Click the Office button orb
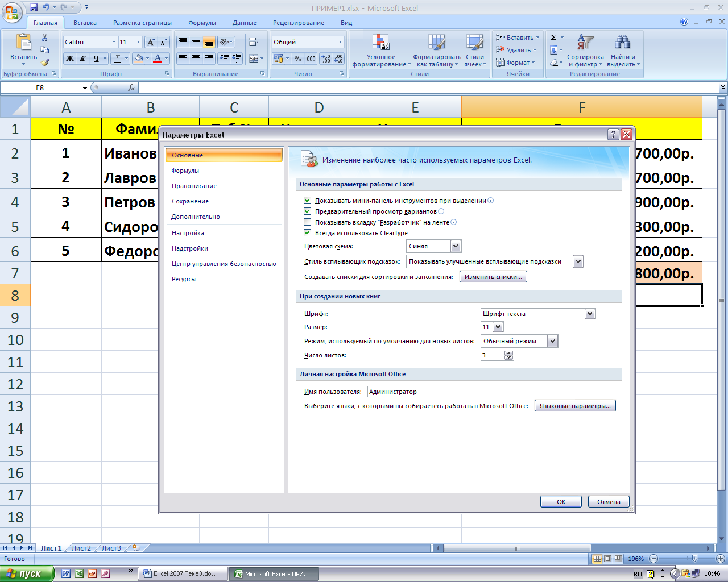 coord(12,11)
